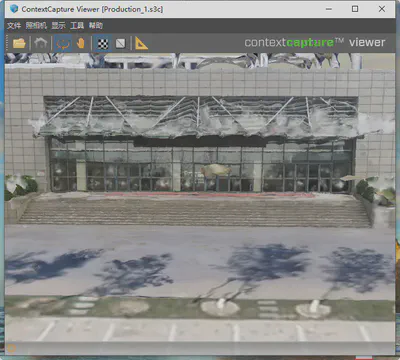This screenshot has height=360, width=400.
Task: Click the orange status indicator at bottom-left
Action: pyautogui.click(x=12, y=349)
